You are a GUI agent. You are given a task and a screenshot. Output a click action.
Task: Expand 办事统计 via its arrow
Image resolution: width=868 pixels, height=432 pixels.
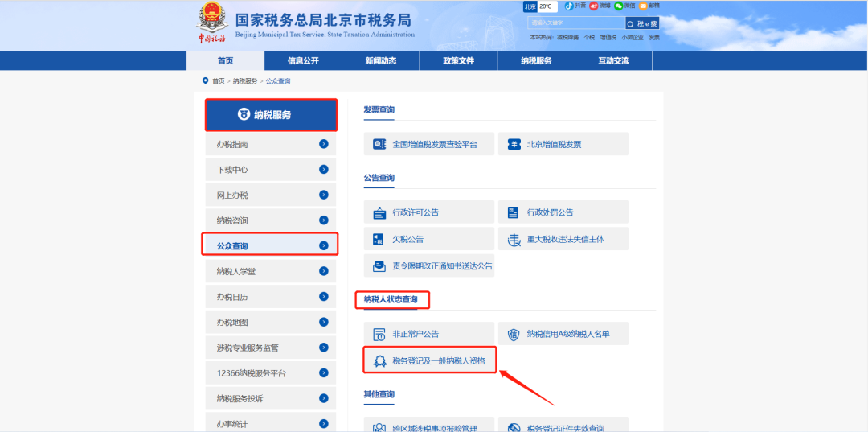click(x=324, y=424)
